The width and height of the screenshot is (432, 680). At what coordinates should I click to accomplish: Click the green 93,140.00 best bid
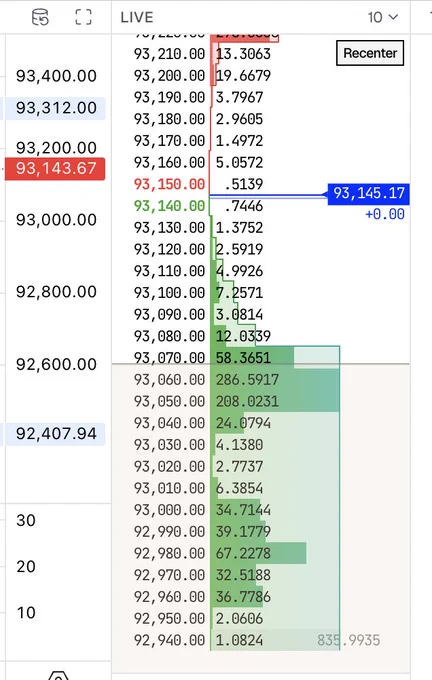coord(169,206)
